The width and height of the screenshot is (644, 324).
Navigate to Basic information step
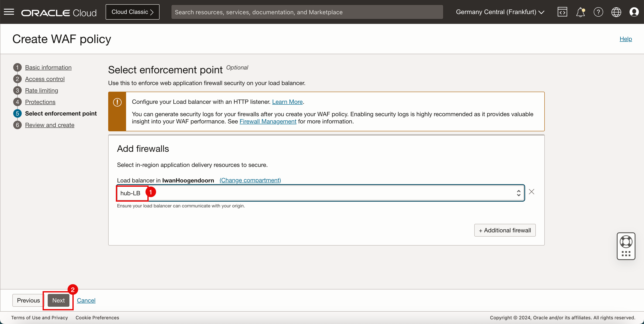coord(48,67)
